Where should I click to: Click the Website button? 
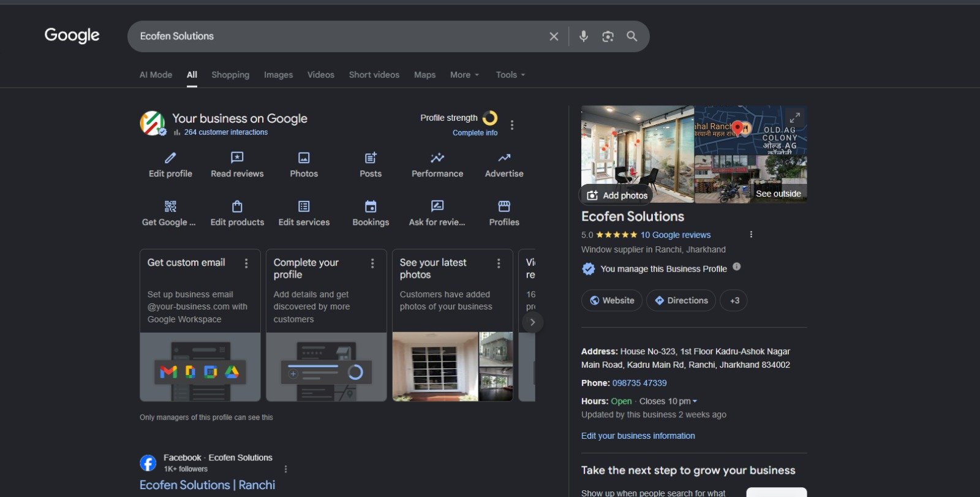pos(612,300)
